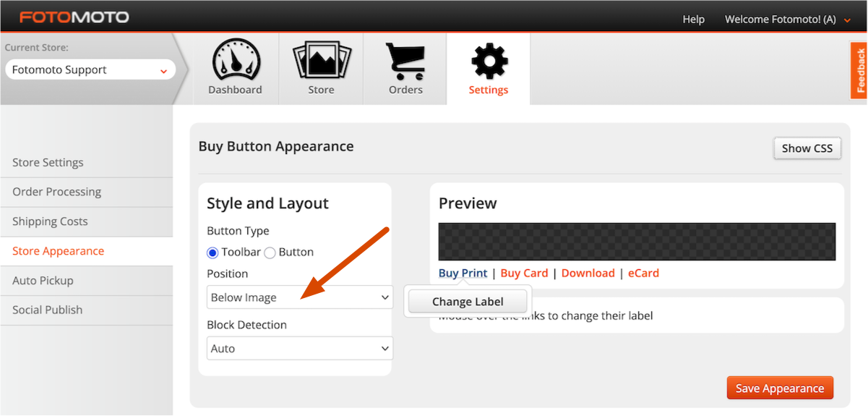Click the Preview heading

pos(468,203)
